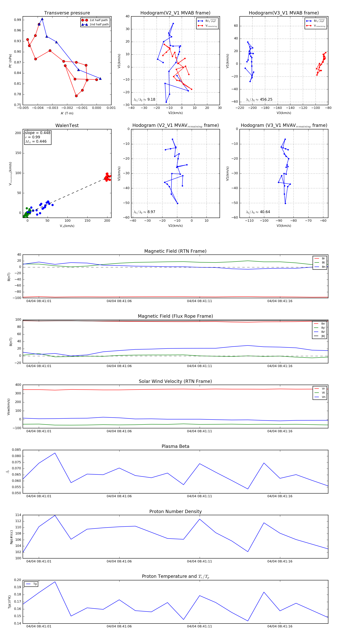This screenshot has width=351, height=644.
Task: Click the 'slope = 0.448' annotation
Action: coord(37,133)
